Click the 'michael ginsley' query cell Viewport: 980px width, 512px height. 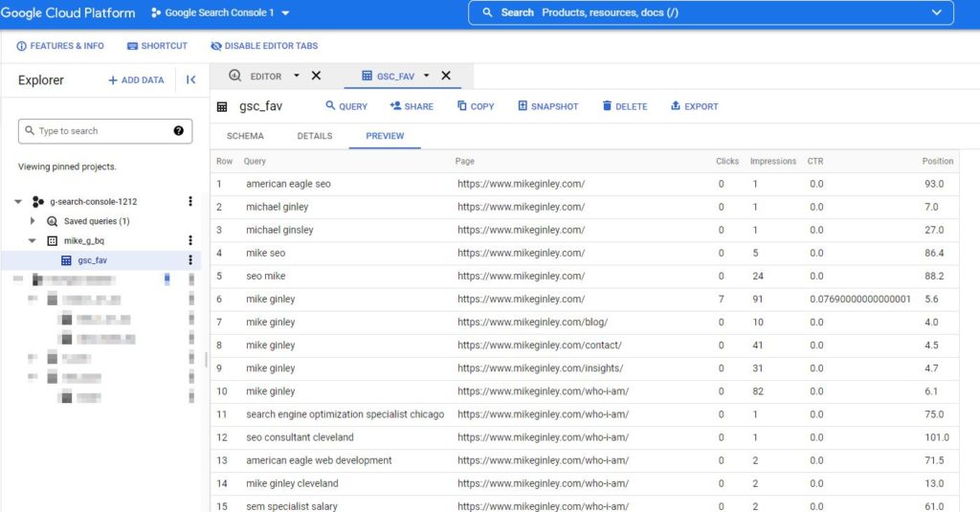coord(279,230)
